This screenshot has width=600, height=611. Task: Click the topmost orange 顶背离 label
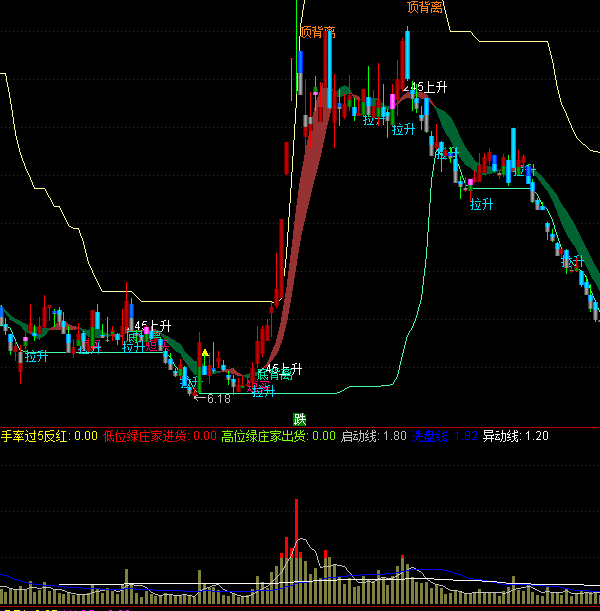click(426, 7)
